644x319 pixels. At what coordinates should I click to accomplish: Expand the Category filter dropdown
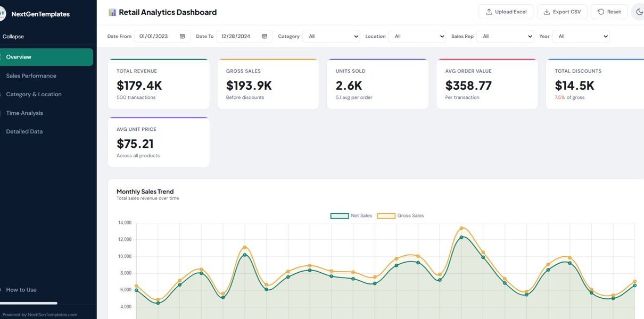(331, 36)
